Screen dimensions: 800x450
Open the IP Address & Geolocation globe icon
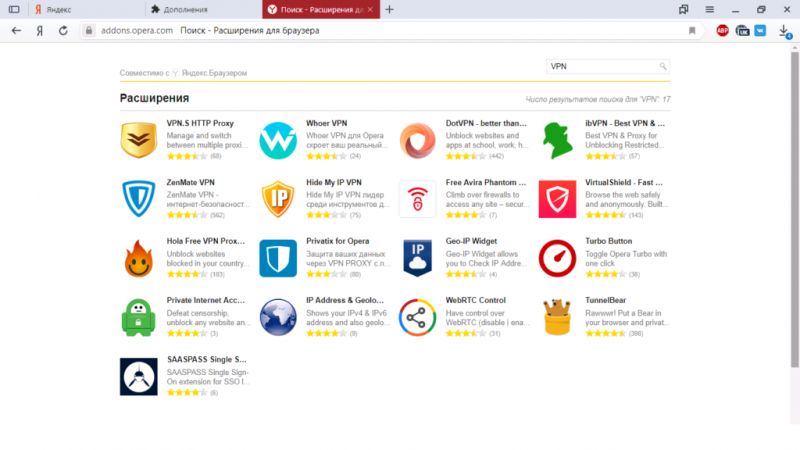pos(278,317)
